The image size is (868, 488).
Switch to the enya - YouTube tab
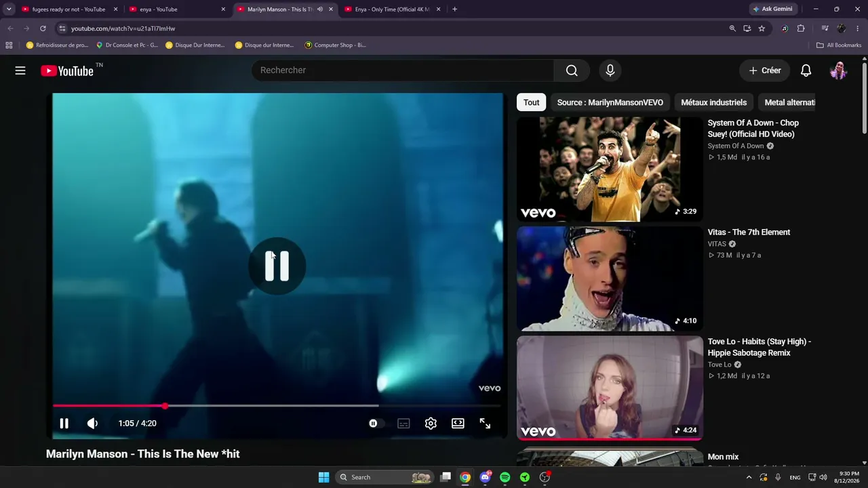[178, 9]
